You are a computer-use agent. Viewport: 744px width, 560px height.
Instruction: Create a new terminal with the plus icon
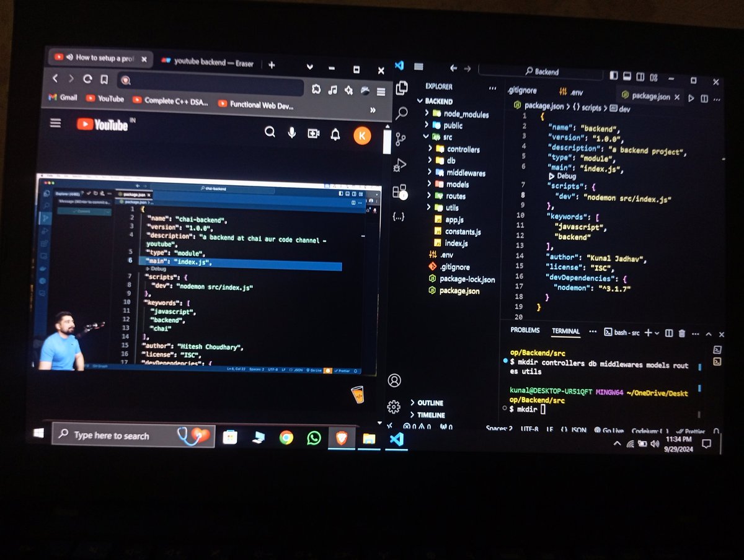point(648,333)
